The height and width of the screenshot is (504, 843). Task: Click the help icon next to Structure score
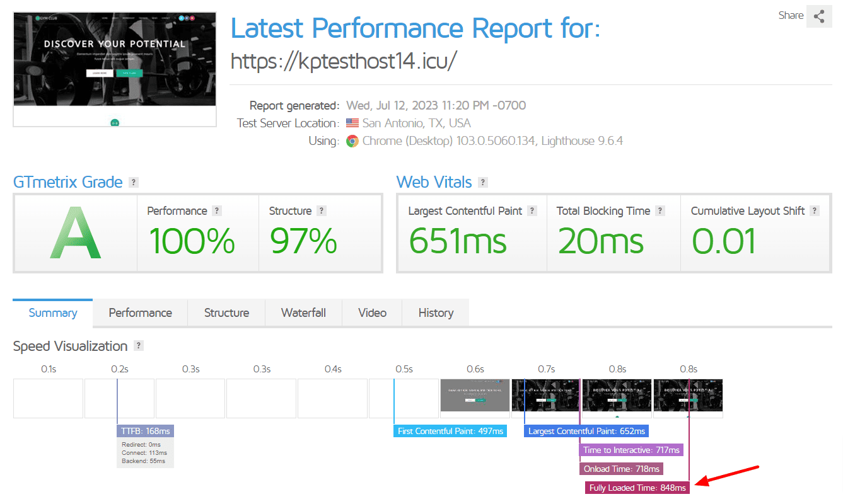click(x=322, y=211)
